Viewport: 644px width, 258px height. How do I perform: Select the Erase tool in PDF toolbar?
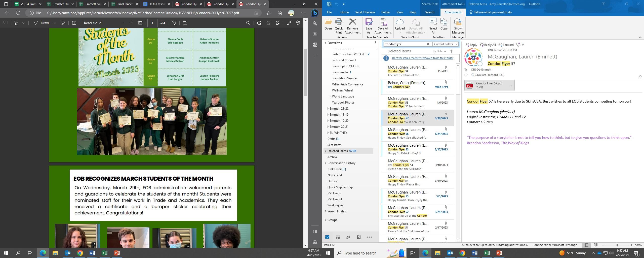click(63, 23)
